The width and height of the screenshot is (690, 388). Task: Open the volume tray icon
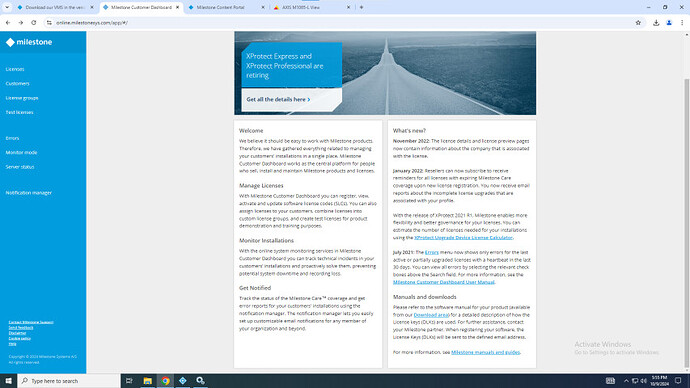(x=643, y=381)
